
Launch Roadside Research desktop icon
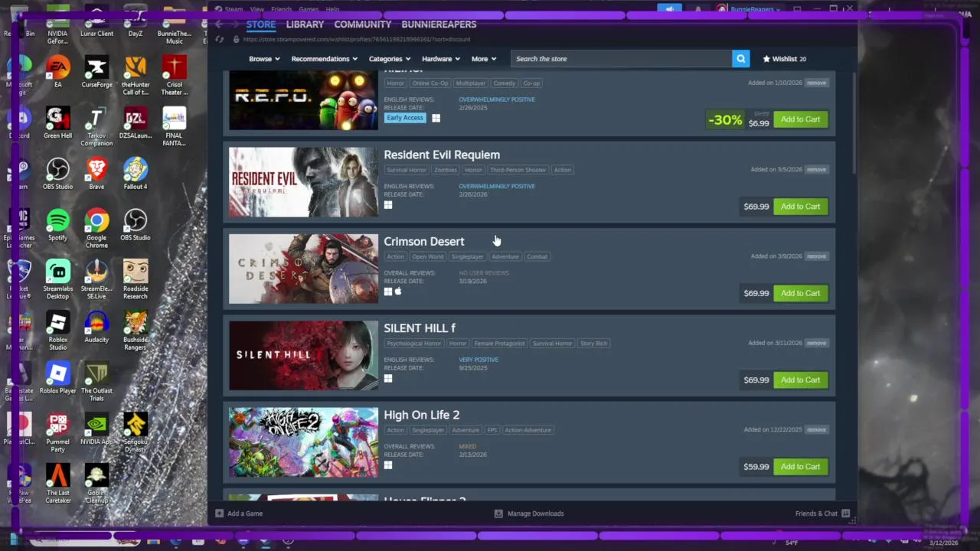pyautogui.click(x=136, y=280)
